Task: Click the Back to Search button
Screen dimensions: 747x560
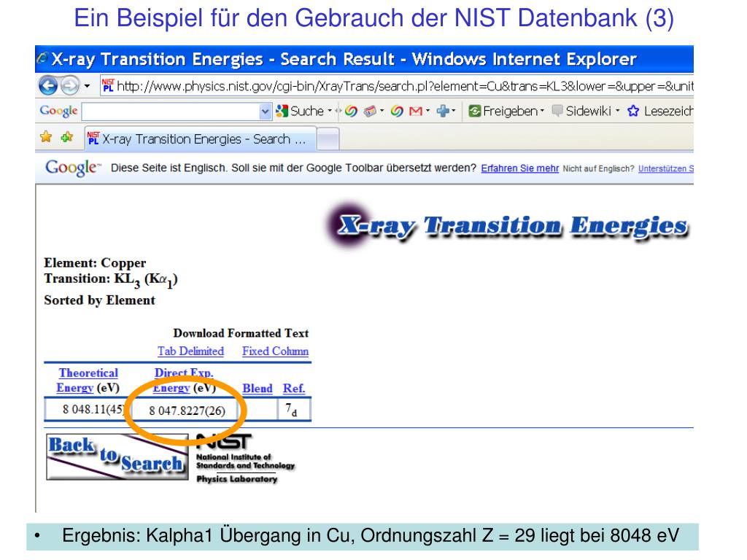Action: pos(117,456)
